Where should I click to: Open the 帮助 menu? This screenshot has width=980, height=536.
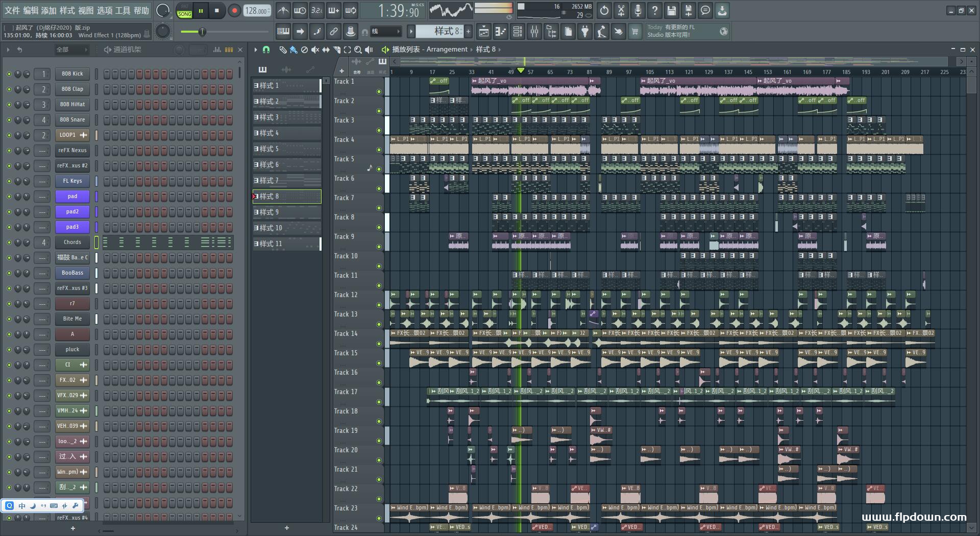click(141, 11)
